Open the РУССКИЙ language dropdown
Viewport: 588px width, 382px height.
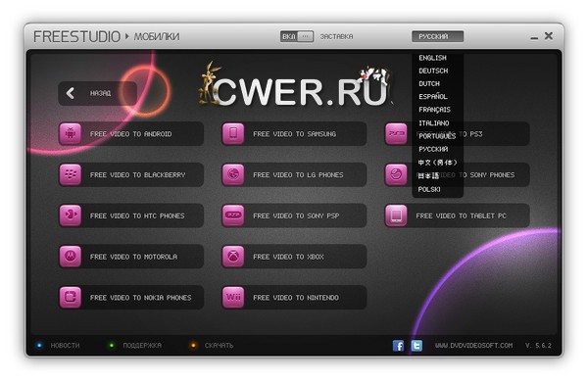438,36
